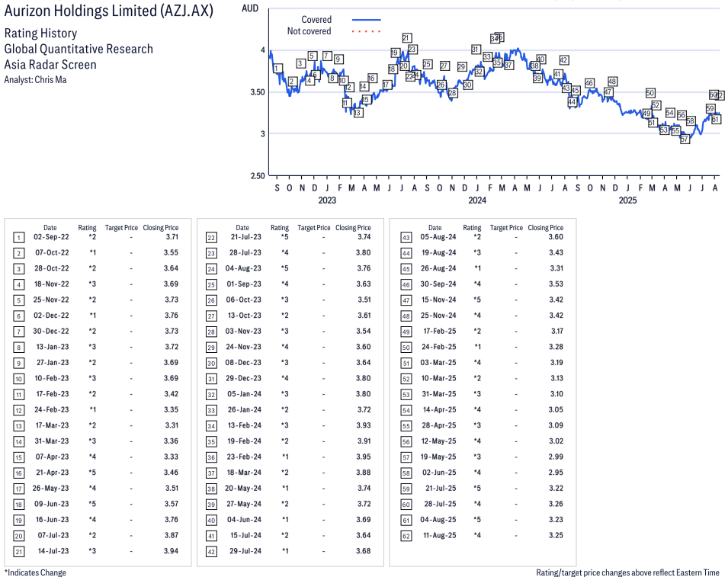Click the numbered box 16 in the first table
The height and width of the screenshot is (577, 728).
click(18, 473)
